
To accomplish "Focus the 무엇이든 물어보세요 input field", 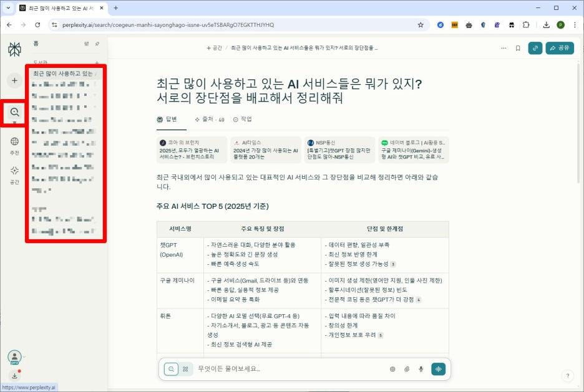I will coord(291,369).
